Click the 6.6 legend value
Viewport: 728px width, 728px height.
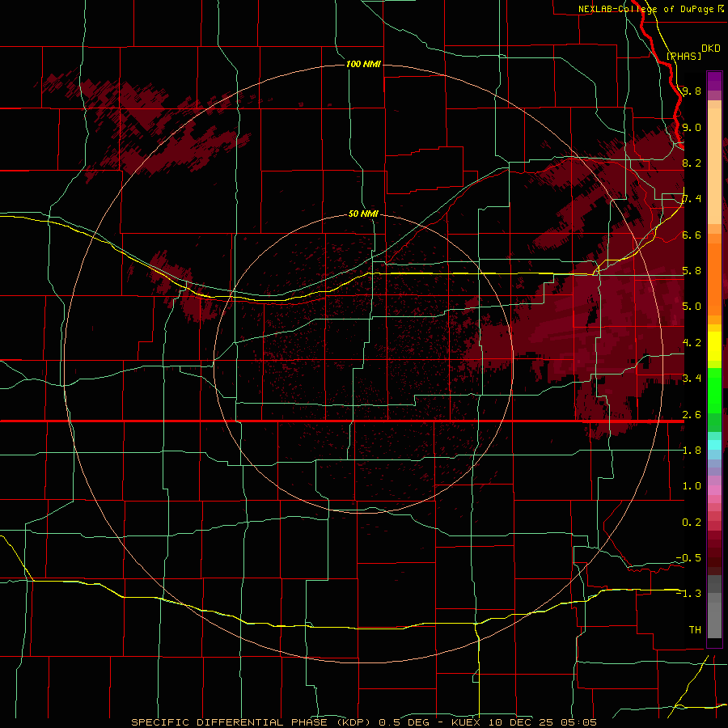click(692, 235)
